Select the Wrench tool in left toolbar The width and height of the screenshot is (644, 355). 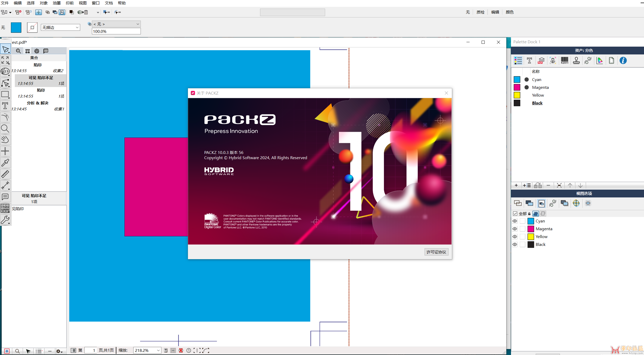point(5,220)
